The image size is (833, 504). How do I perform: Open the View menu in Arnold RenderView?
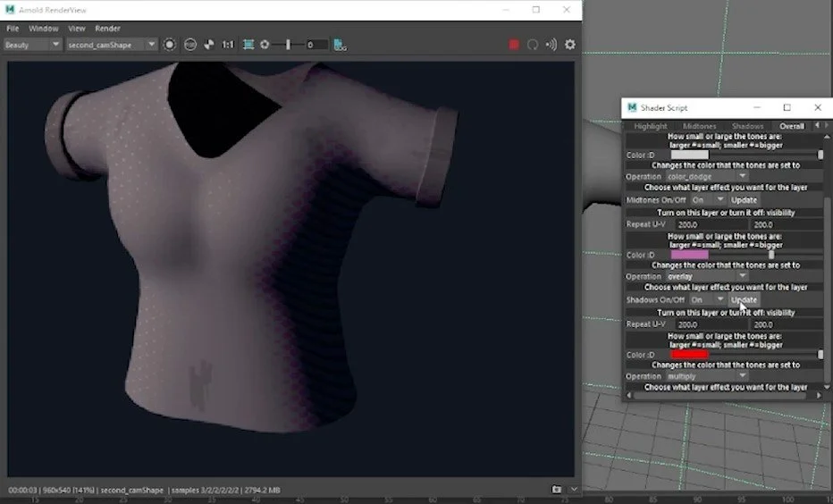(x=77, y=28)
